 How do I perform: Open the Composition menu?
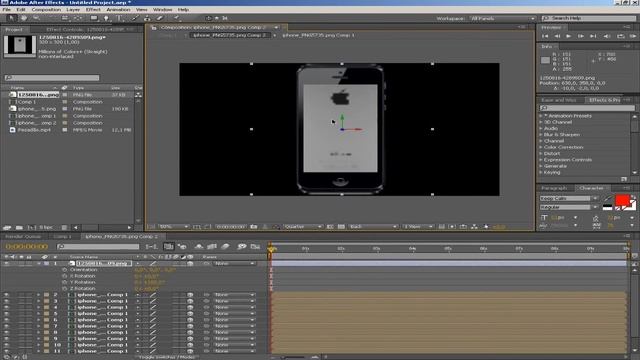point(46,9)
